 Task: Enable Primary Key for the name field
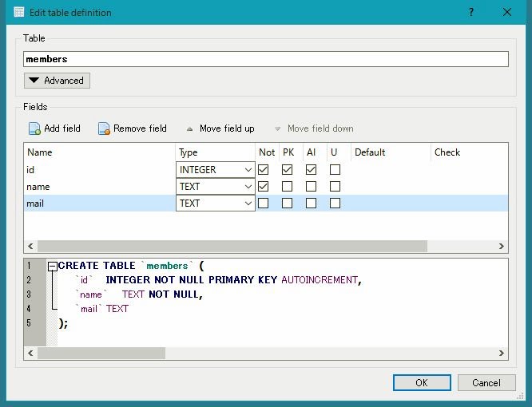(x=287, y=187)
